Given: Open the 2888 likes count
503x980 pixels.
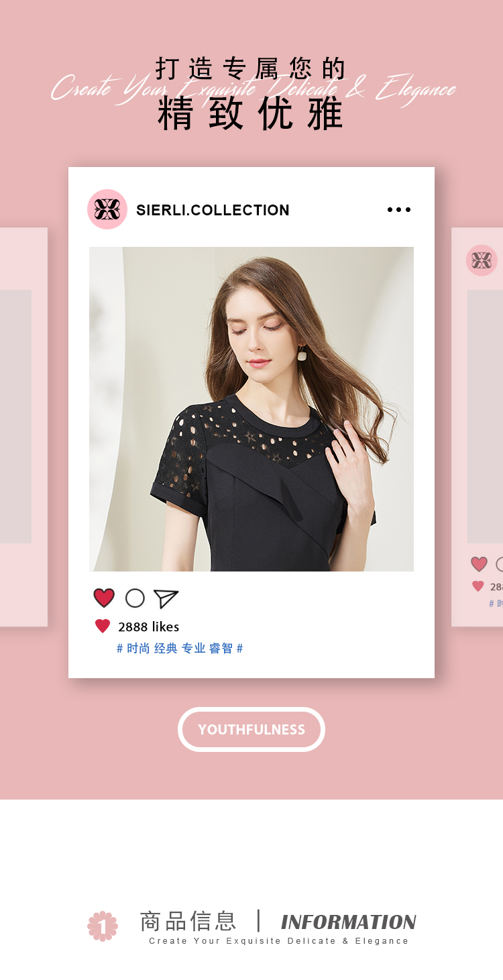Looking at the screenshot, I should coord(148,627).
